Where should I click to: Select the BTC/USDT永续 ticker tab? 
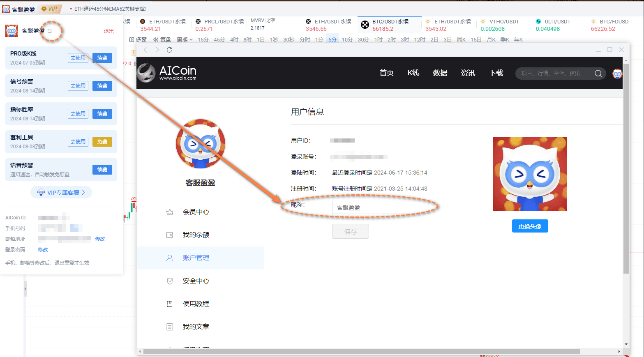tap(390, 25)
